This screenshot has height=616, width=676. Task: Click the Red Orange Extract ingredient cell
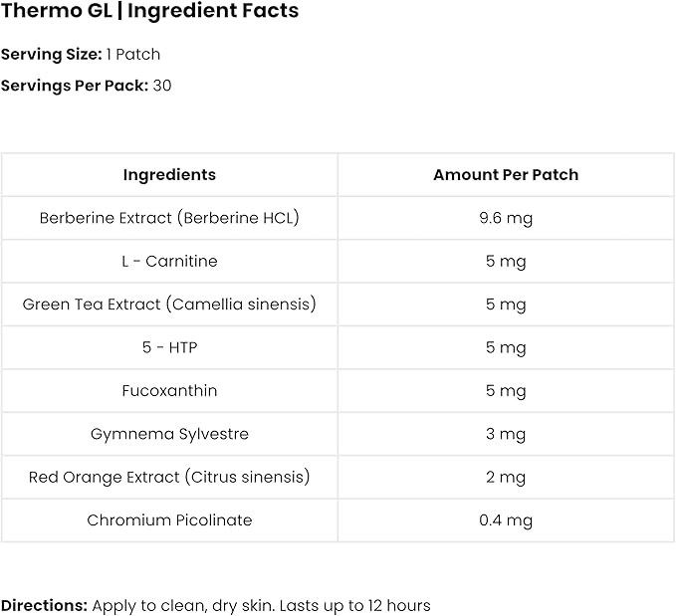(x=169, y=477)
